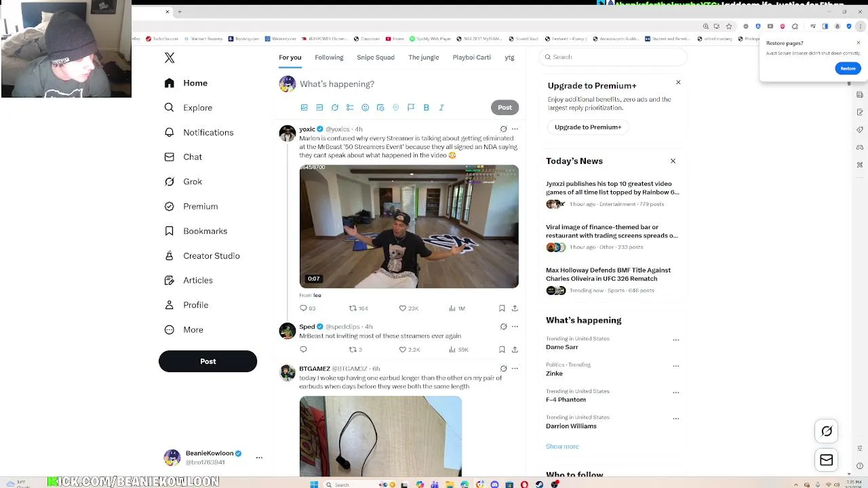The image size is (868, 488).
Task: Dismiss the Upgrade to Premium+ card
Action: coord(678,83)
